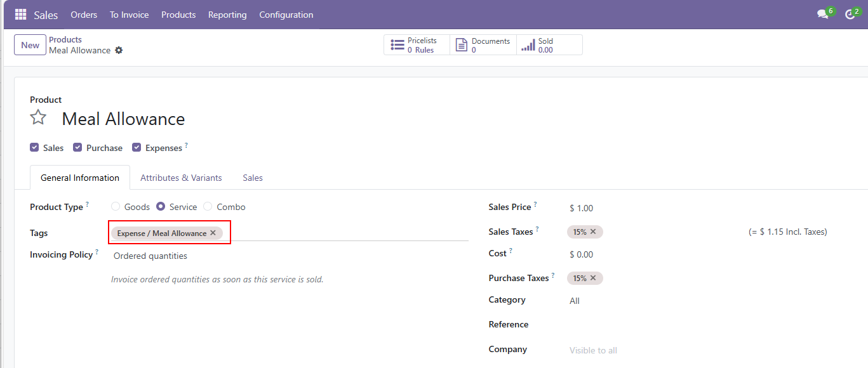Show help tooltip for Invoicing Policy
The width and height of the screenshot is (868, 368).
97,252
